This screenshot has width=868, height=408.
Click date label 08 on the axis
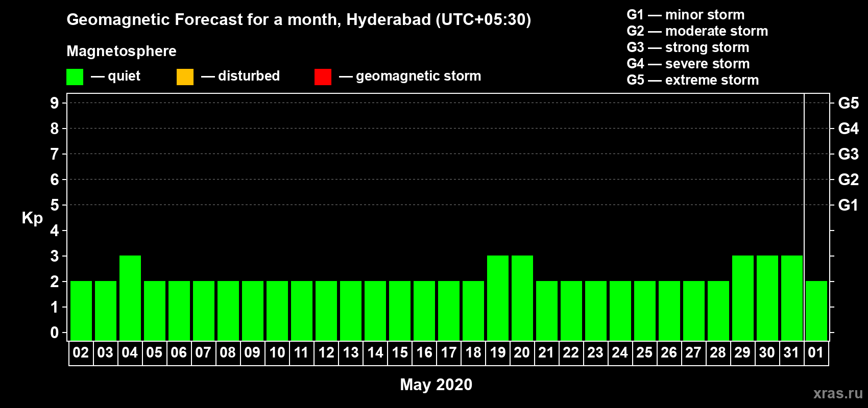click(x=228, y=352)
